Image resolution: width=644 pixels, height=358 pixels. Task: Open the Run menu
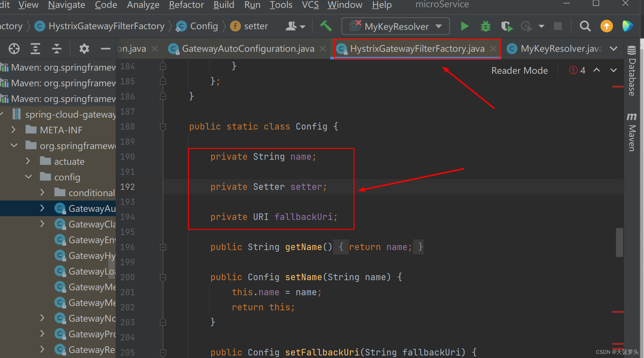coord(252,5)
